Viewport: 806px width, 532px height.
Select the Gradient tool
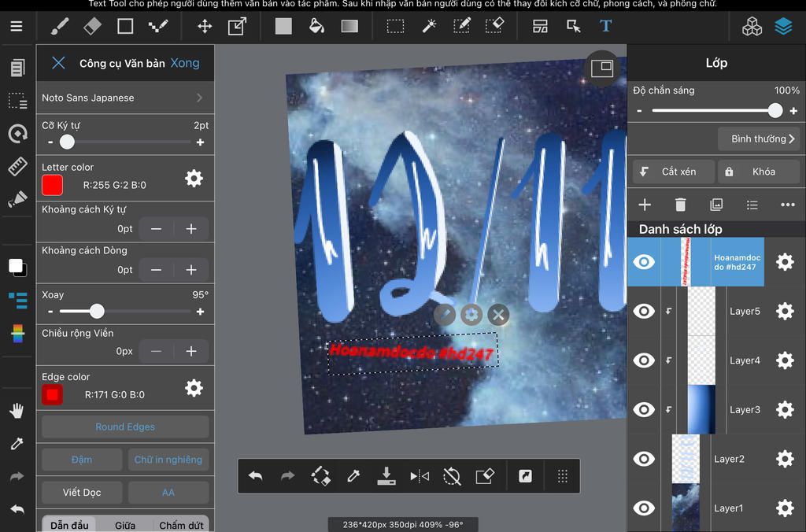pos(349,26)
